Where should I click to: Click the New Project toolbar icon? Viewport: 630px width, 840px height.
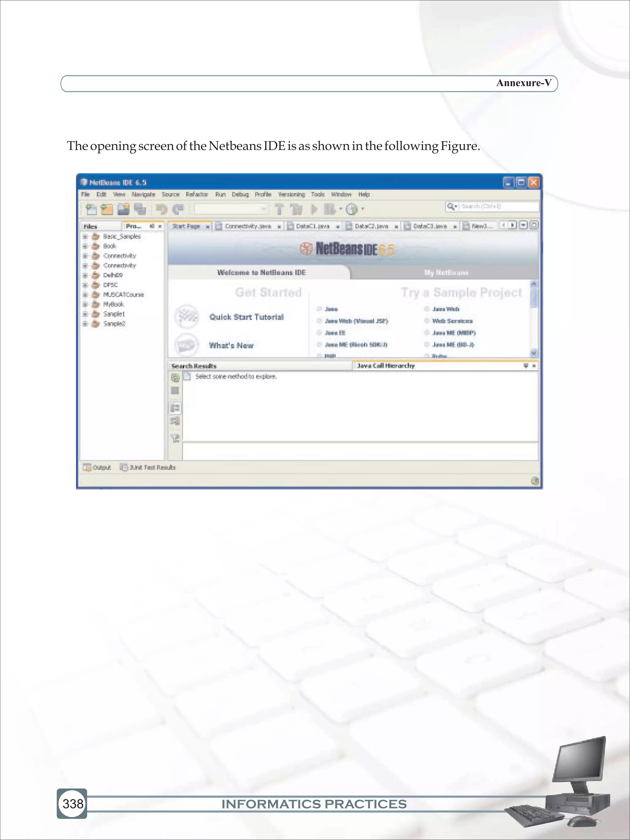[x=107, y=209]
